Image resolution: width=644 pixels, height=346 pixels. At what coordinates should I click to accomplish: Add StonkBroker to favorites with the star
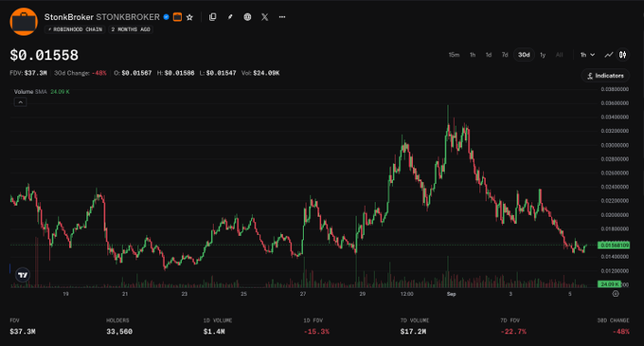[x=189, y=17]
